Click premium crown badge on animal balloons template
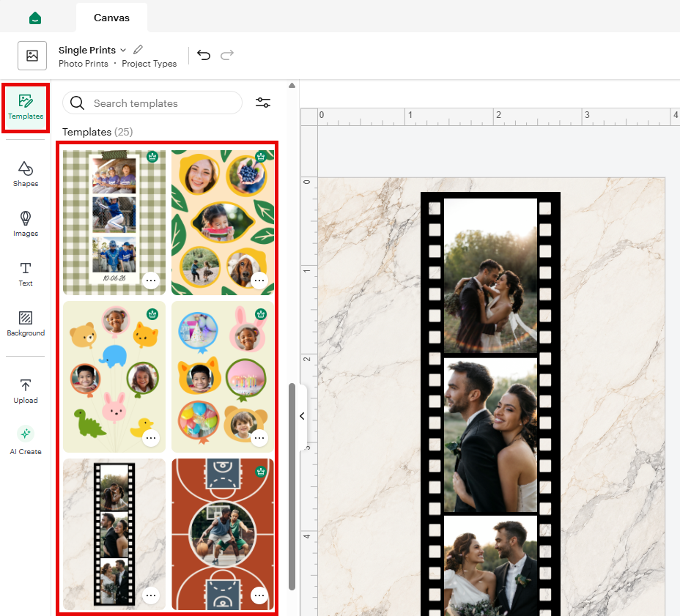 click(152, 313)
